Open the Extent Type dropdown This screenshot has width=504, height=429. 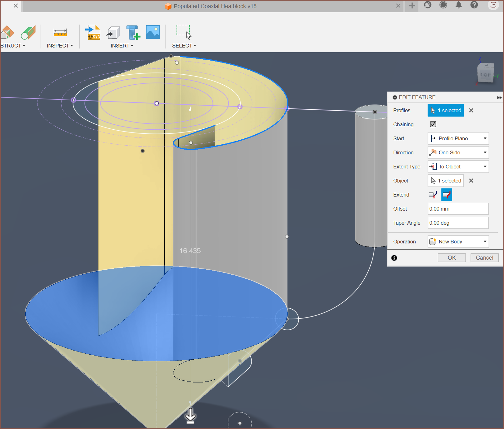pyautogui.click(x=458, y=167)
